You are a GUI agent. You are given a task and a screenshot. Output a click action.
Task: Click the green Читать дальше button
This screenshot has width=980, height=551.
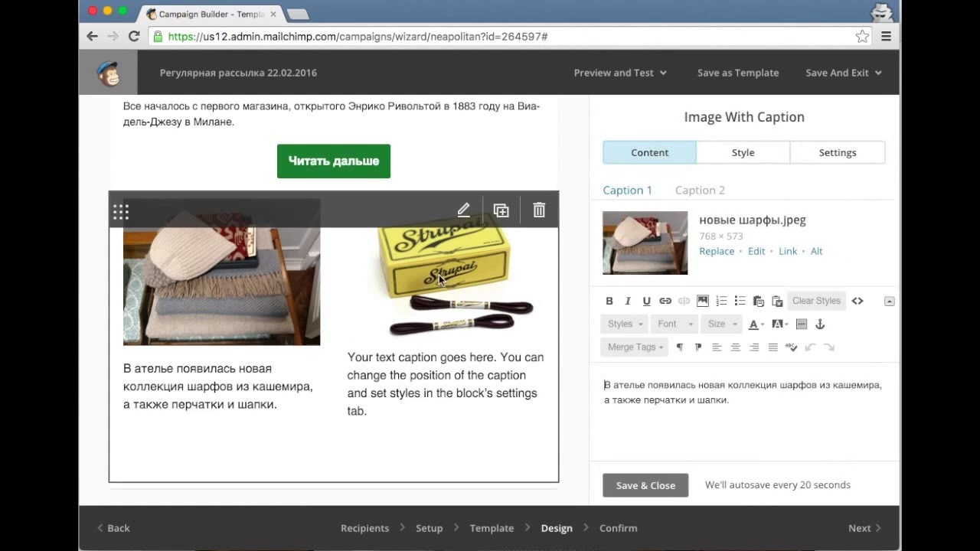334,161
